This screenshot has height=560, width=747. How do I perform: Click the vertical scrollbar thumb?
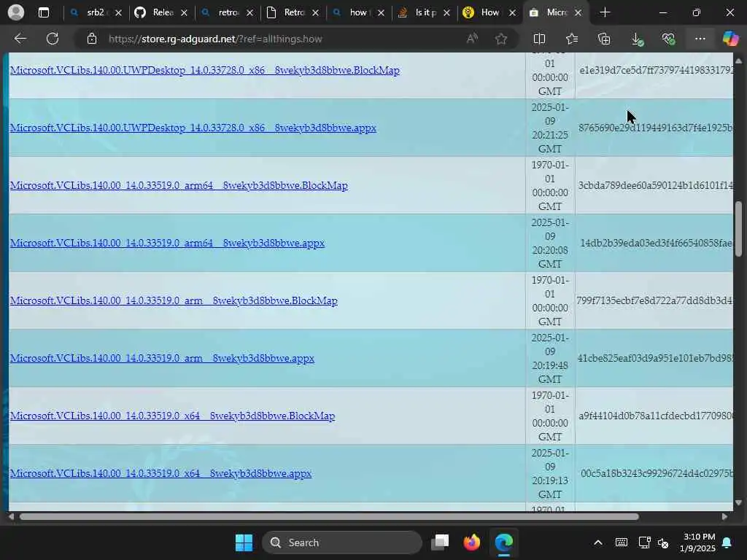point(738,229)
